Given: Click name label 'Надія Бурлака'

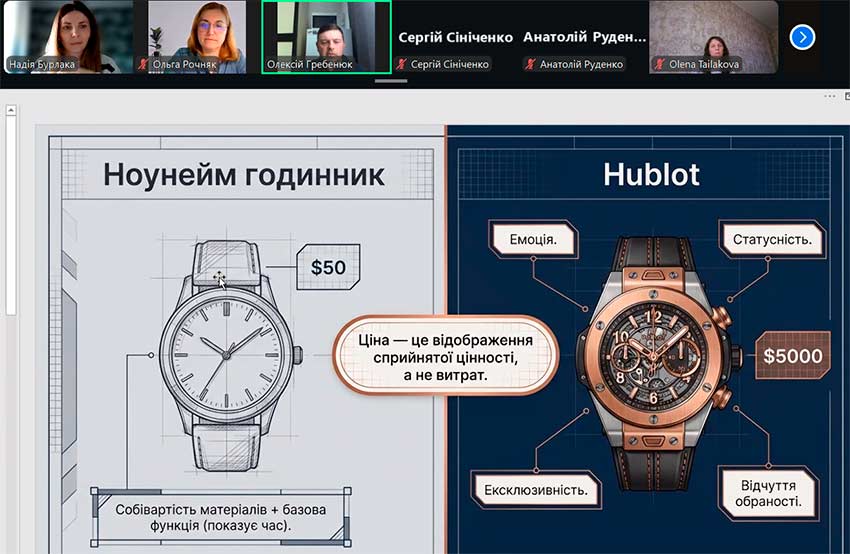Looking at the screenshot, I should [42, 64].
